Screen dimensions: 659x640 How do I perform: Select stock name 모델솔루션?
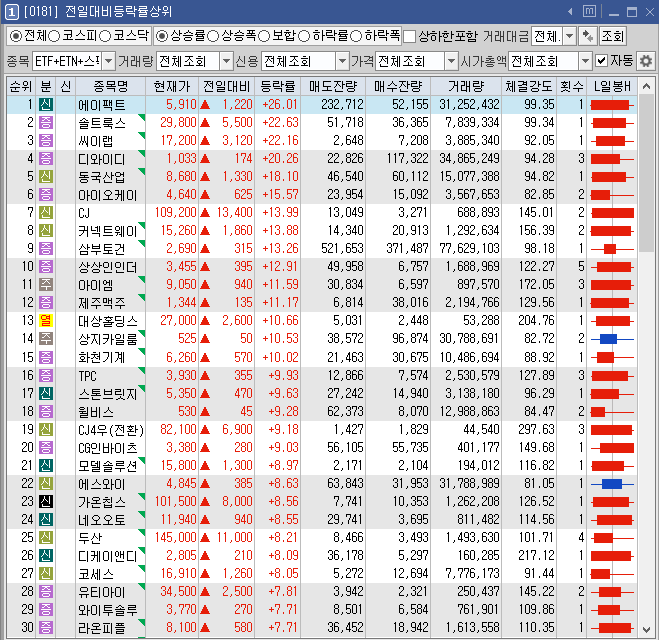108,466
